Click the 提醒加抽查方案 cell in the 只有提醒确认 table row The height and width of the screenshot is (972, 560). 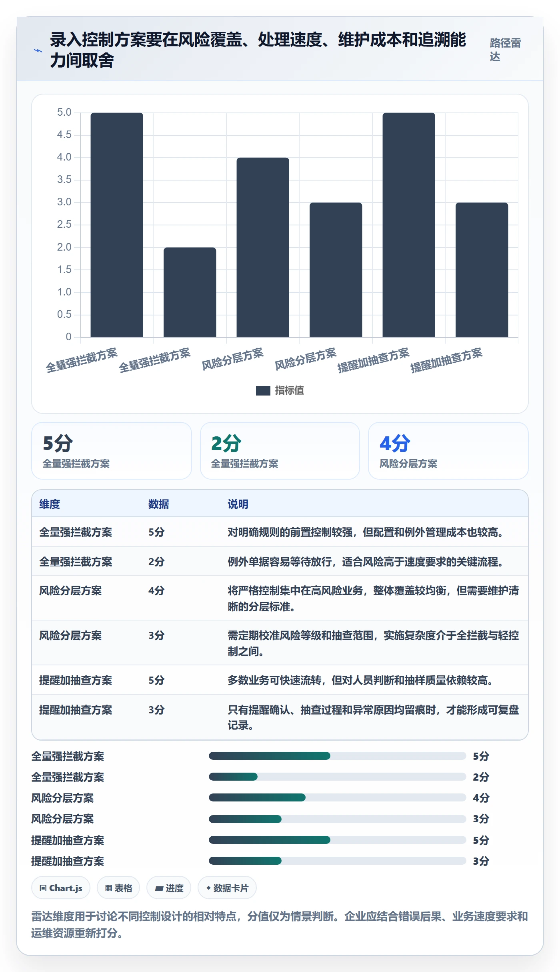[x=76, y=710]
